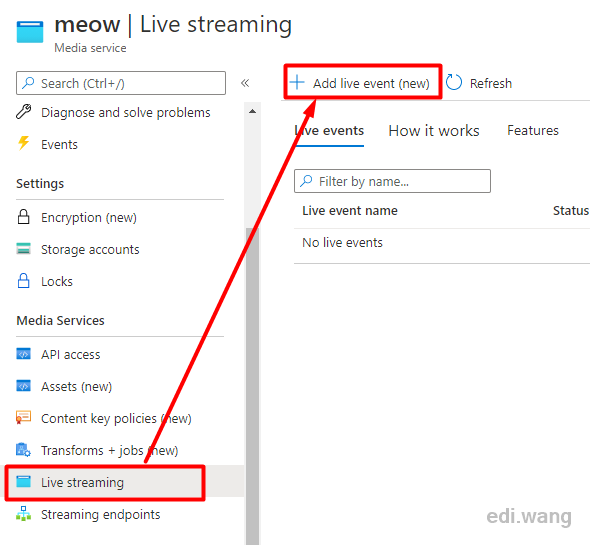Image resolution: width=590 pixels, height=545 pixels.
Task: Select the Live events tab
Action: pos(329,131)
